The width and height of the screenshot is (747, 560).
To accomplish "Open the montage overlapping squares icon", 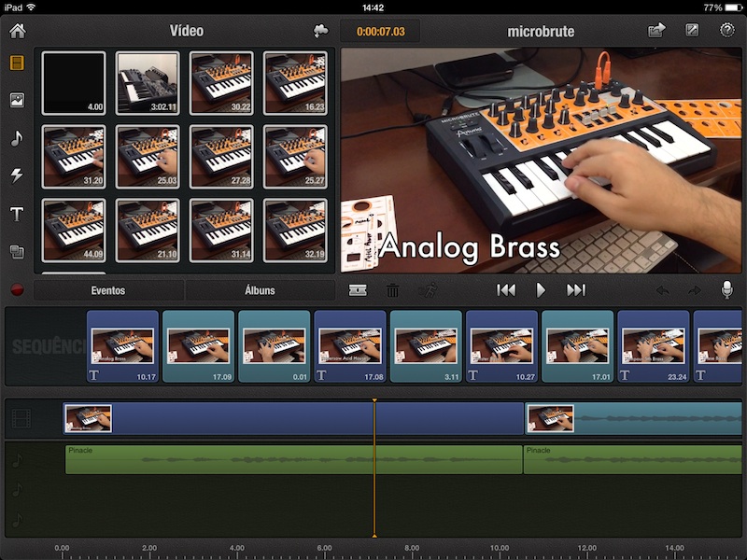I will coord(17,251).
